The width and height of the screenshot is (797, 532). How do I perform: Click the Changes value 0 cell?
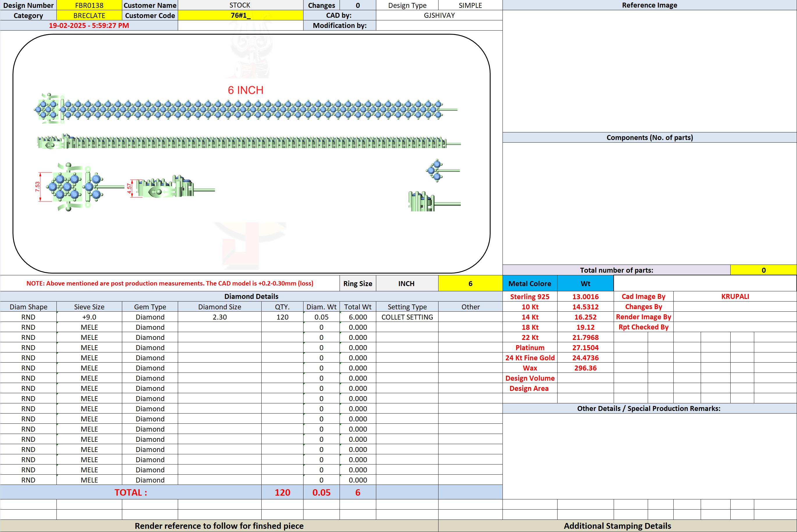(358, 5)
